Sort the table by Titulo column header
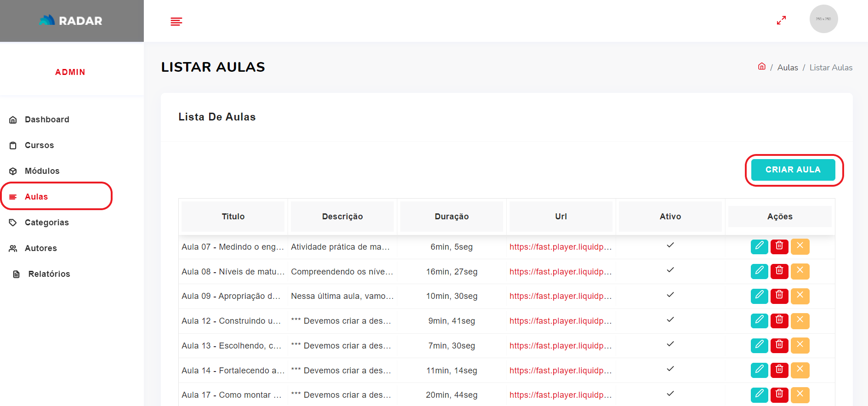 click(x=233, y=217)
